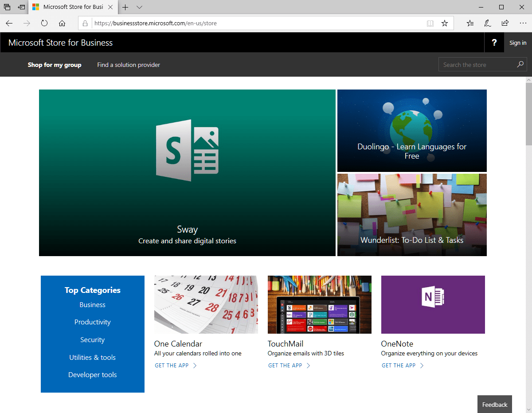
Task: Refresh the current page
Action: tap(44, 23)
